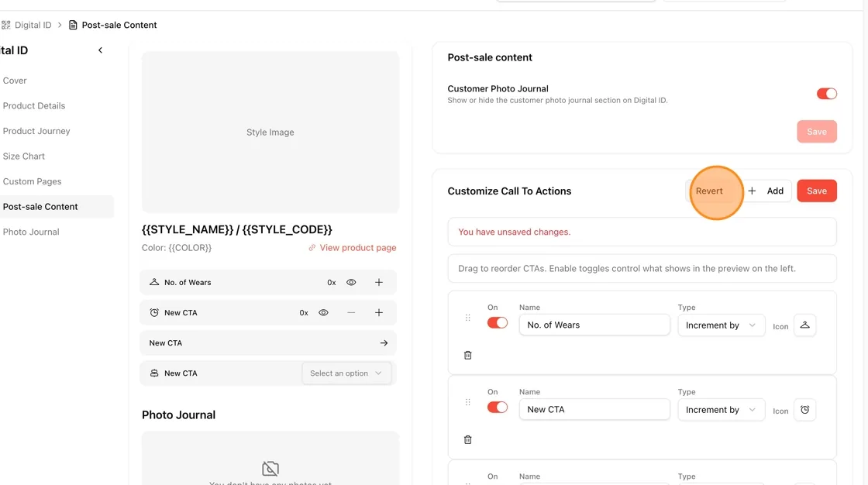Click the 'Color: {{COLOR}}' text
868x485 pixels.
pos(177,247)
